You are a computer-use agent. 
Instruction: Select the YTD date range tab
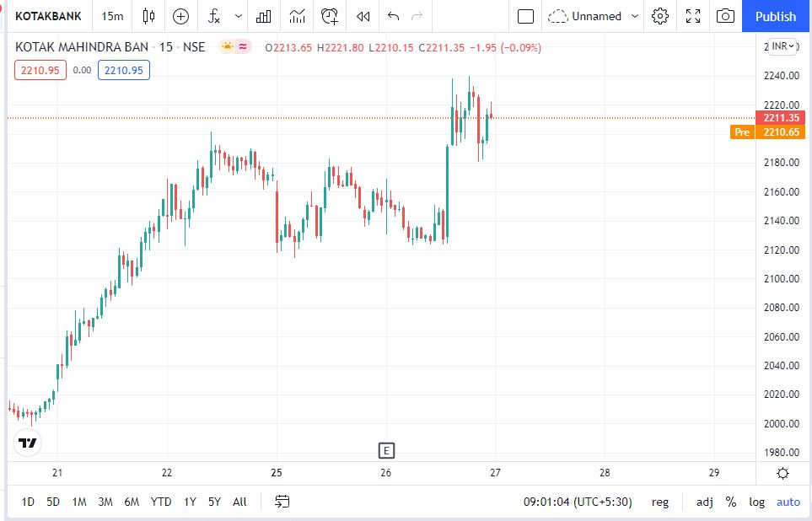[161, 502]
